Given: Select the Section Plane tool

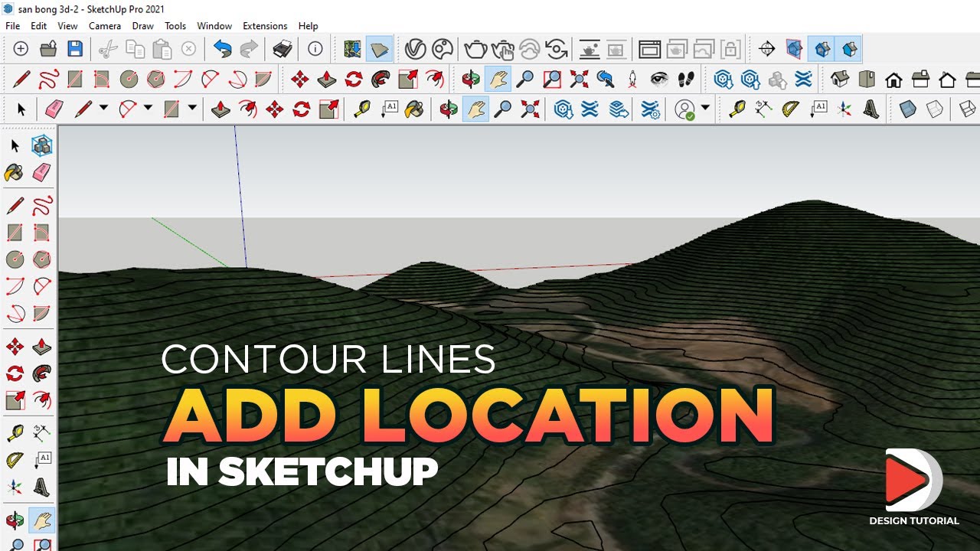Looking at the screenshot, I should [766, 50].
